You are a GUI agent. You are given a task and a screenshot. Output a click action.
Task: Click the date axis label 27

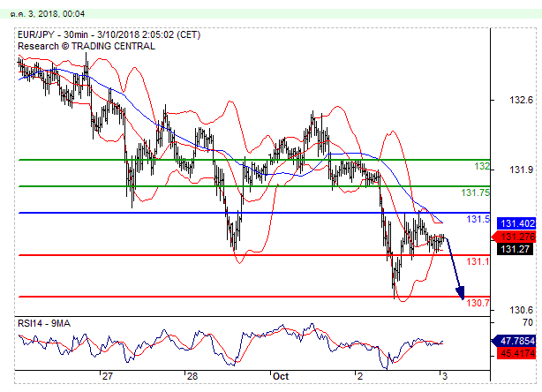click(x=108, y=376)
